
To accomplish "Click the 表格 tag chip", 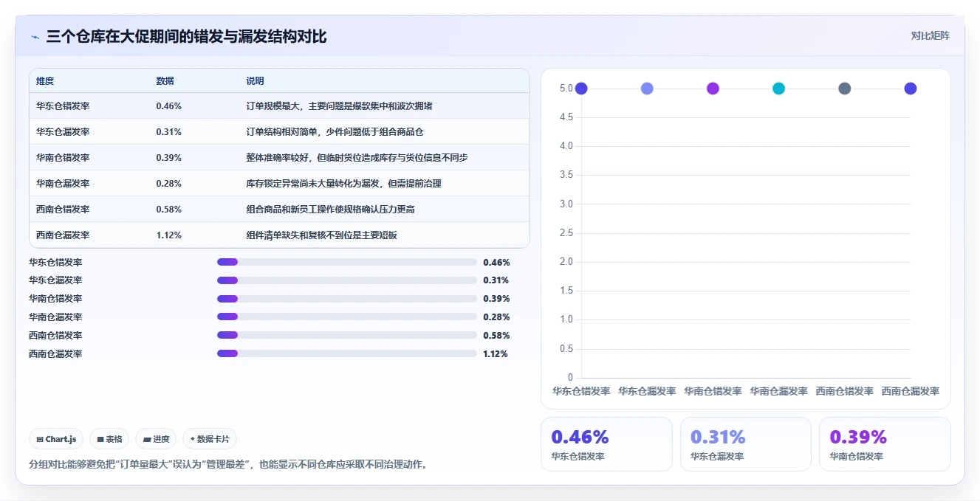I will coord(109,439).
